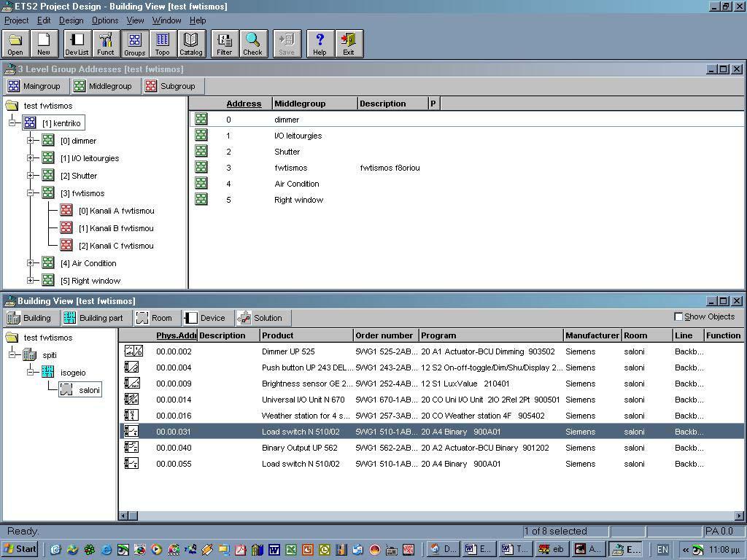Open a project with the Open toolbar button
Viewport: 747px width, 560px height.
(x=15, y=43)
